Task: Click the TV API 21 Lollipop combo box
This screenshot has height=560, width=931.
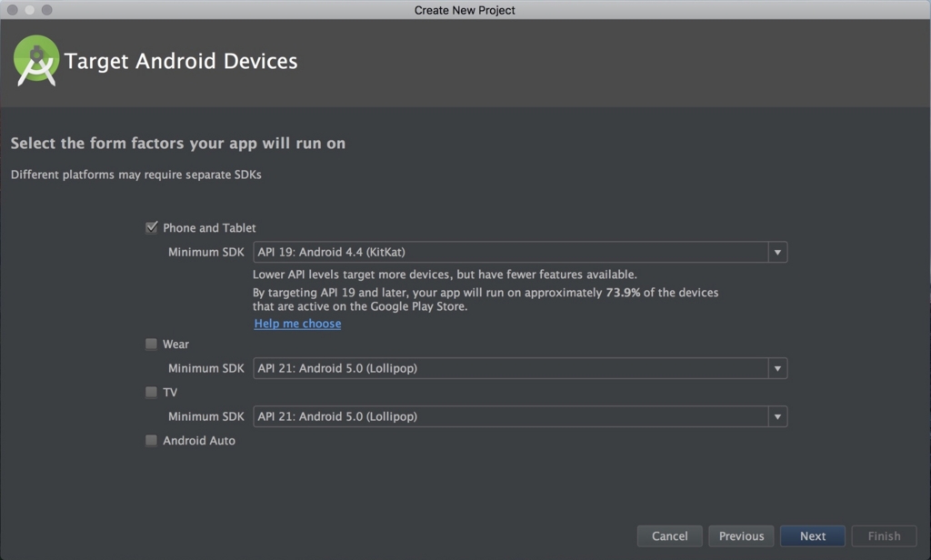Action: click(x=509, y=416)
